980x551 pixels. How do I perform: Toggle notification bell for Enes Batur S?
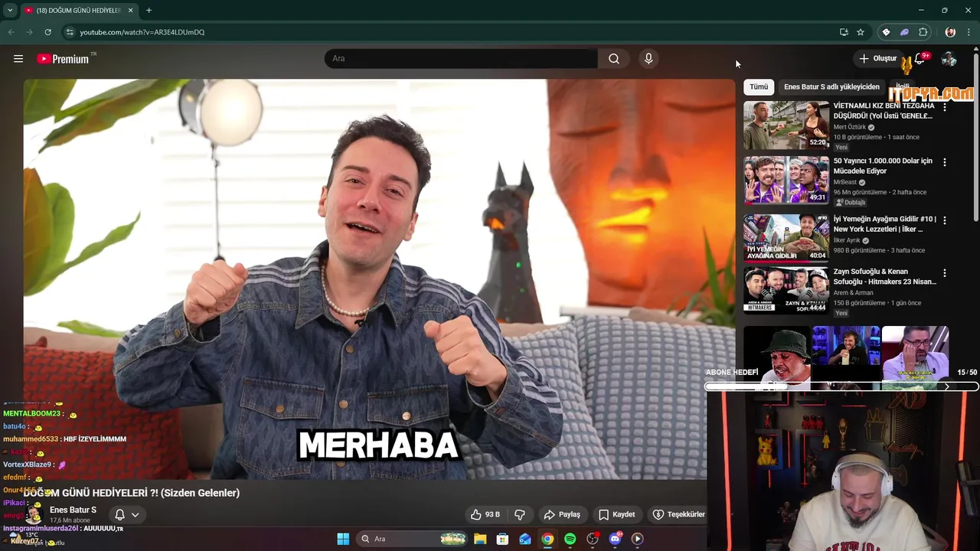tap(119, 514)
